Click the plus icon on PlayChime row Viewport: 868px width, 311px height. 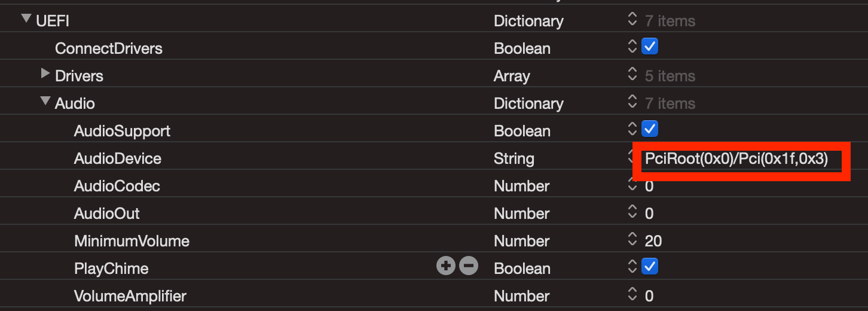[446, 266]
